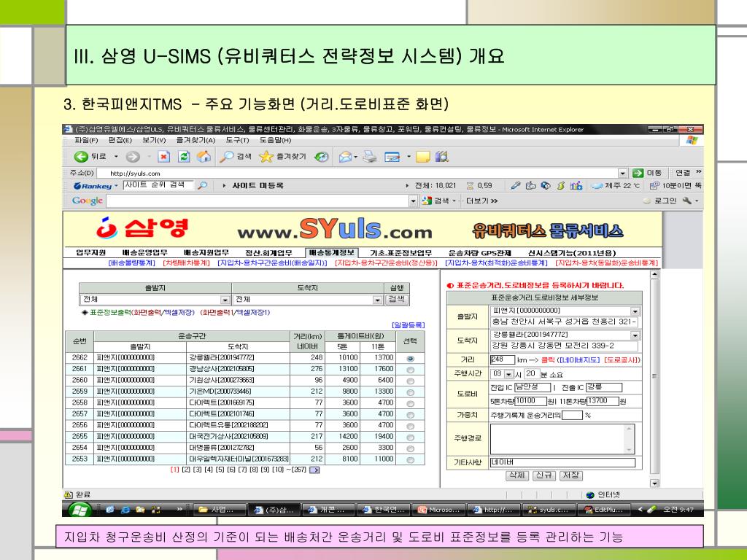Click the yellow note Discuss icon
747x560 pixels.
click(422, 157)
